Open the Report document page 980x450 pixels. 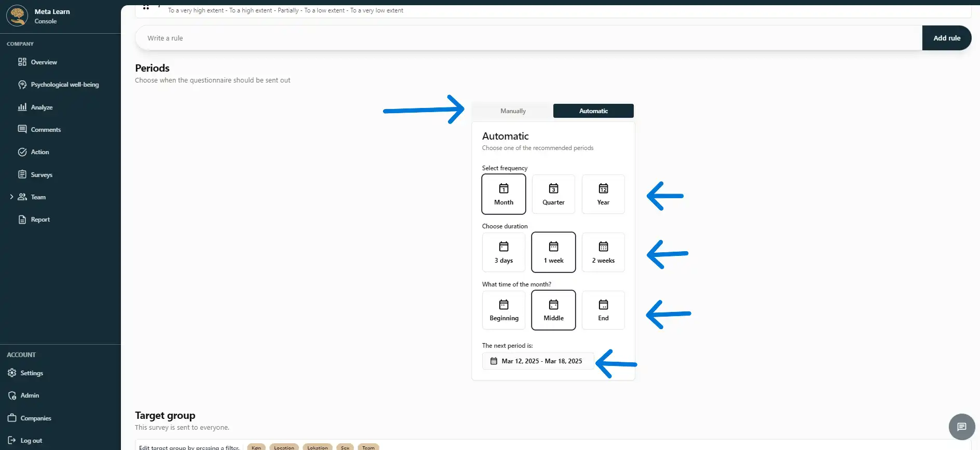[x=40, y=220]
